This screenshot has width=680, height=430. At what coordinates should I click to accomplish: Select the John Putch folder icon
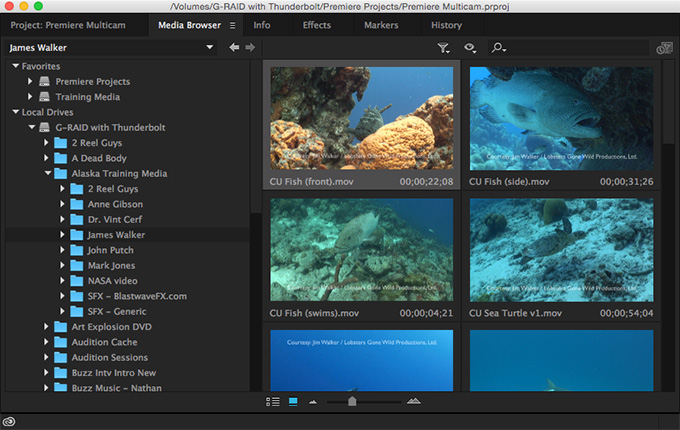point(77,250)
